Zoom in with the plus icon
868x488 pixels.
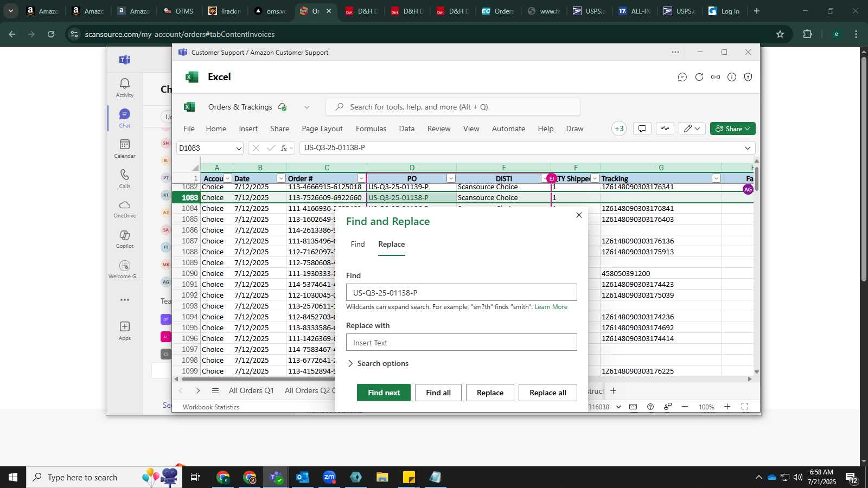point(727,407)
